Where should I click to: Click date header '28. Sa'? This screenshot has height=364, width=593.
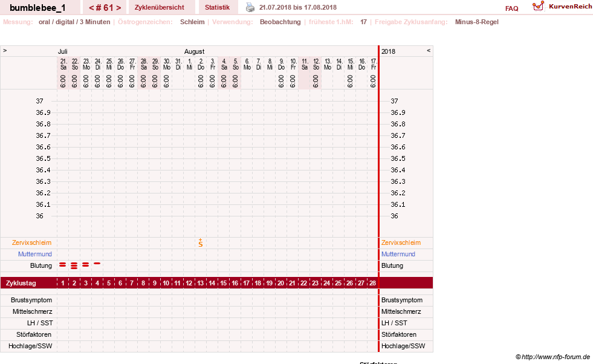coord(144,64)
